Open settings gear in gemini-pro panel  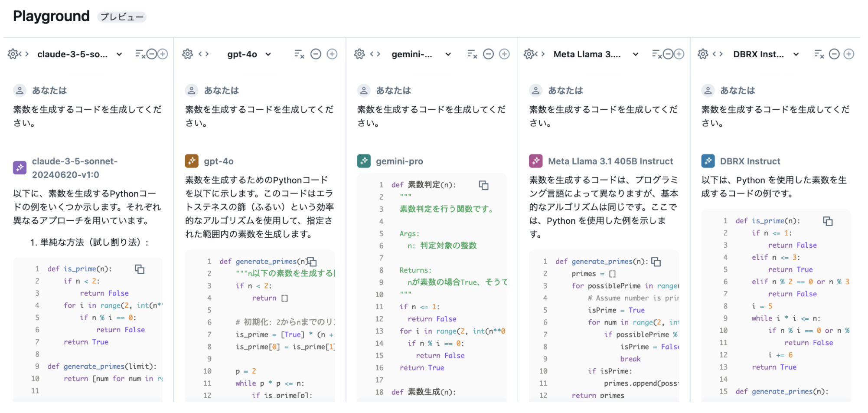click(359, 54)
